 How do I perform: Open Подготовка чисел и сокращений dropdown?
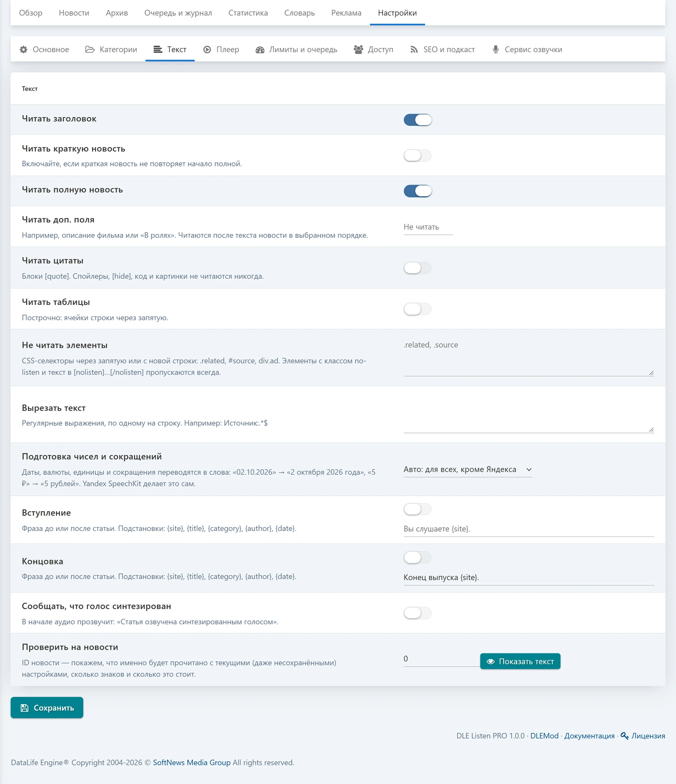pos(468,469)
